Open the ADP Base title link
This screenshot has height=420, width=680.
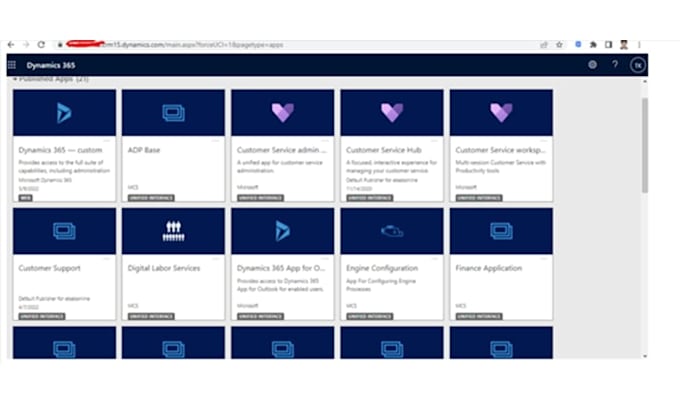coord(144,150)
